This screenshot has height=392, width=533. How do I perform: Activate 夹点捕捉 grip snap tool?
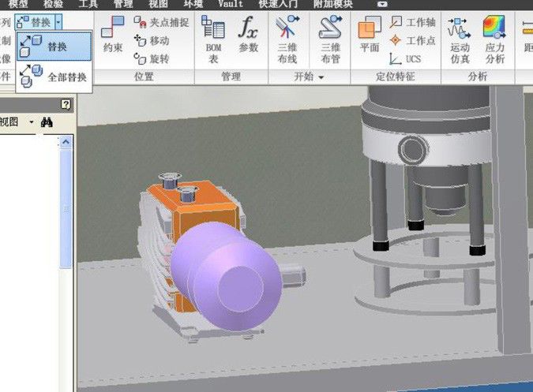(x=161, y=22)
